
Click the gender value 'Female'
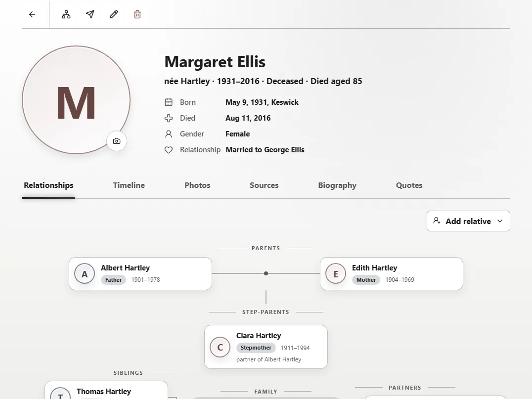click(x=237, y=134)
